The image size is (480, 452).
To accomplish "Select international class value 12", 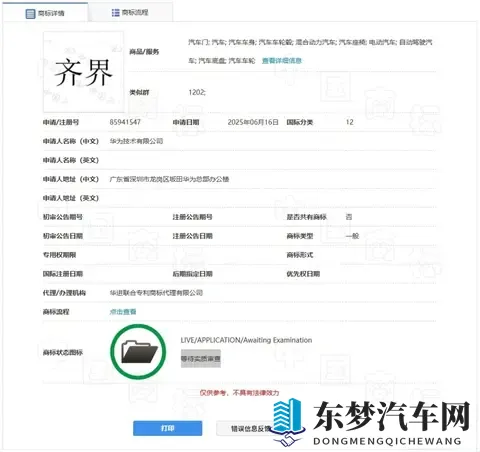I will [349, 122].
